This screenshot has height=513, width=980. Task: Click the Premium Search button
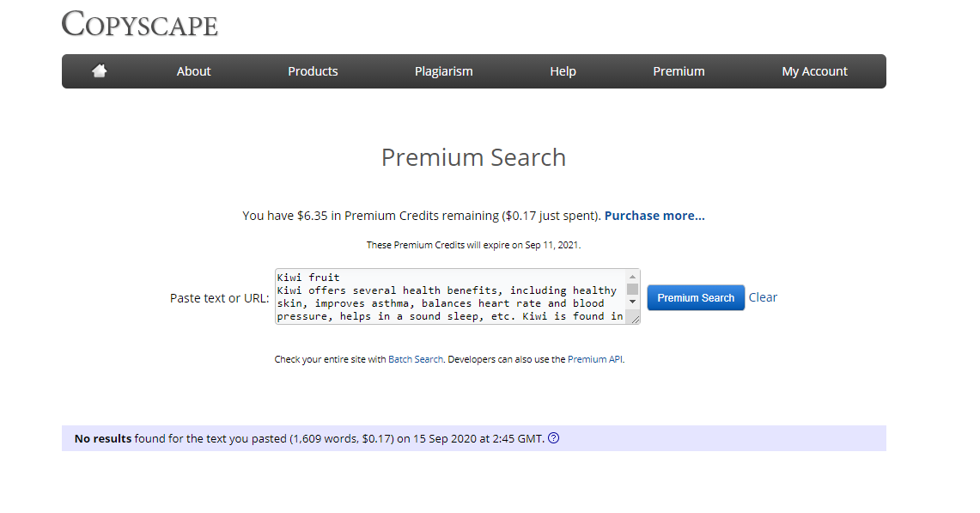[x=696, y=298]
